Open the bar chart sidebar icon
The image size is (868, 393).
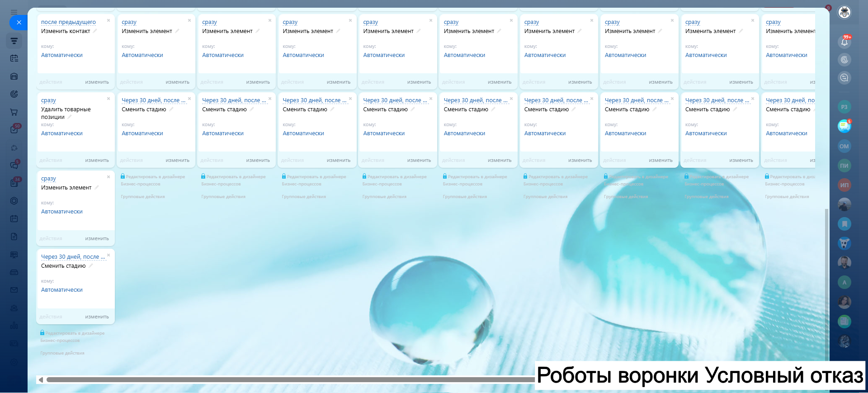tap(14, 326)
